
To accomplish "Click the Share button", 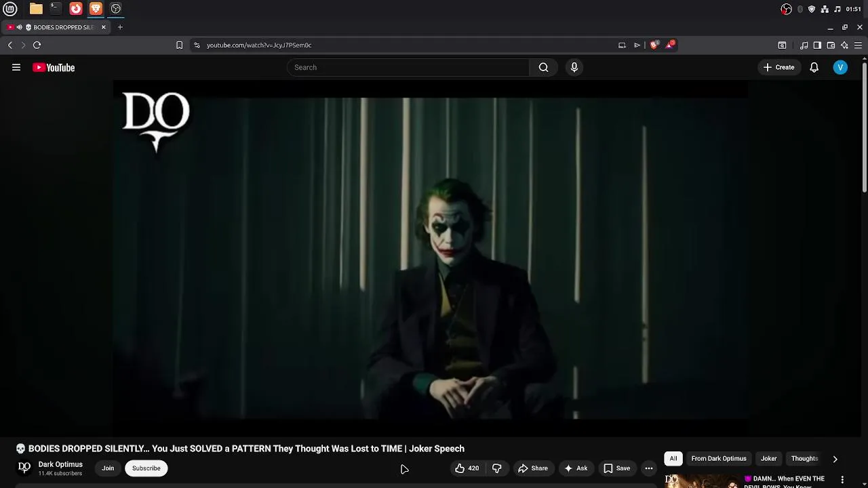I will point(532,468).
